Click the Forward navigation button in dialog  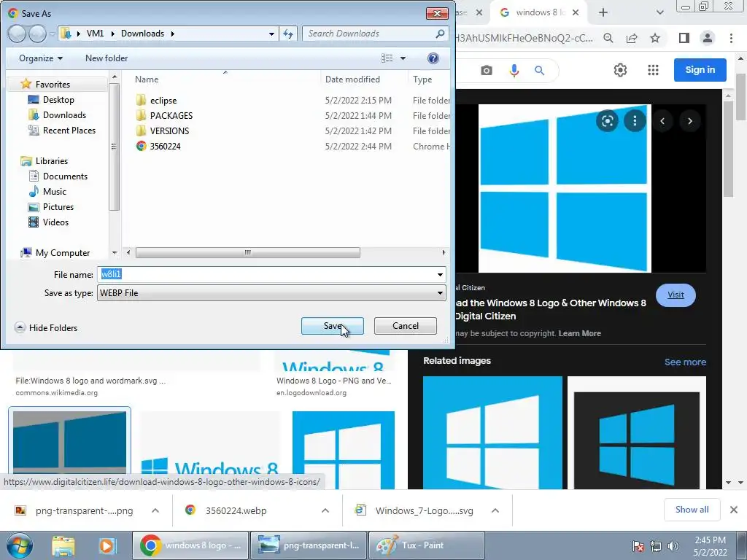36,34
